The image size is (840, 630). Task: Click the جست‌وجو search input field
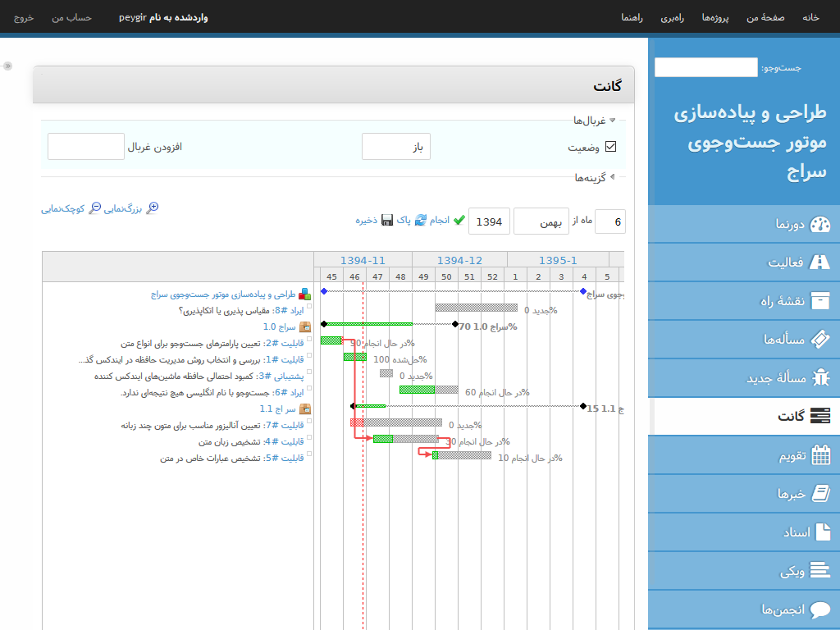(x=705, y=67)
